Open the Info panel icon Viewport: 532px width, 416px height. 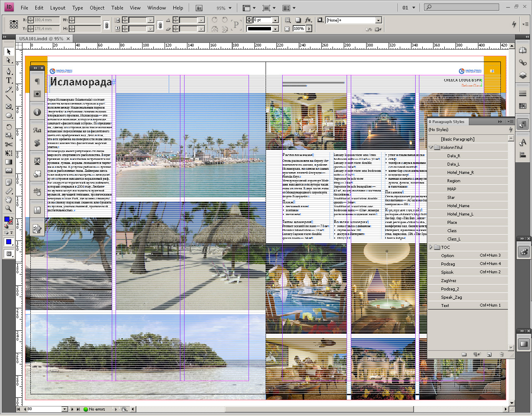point(37,112)
